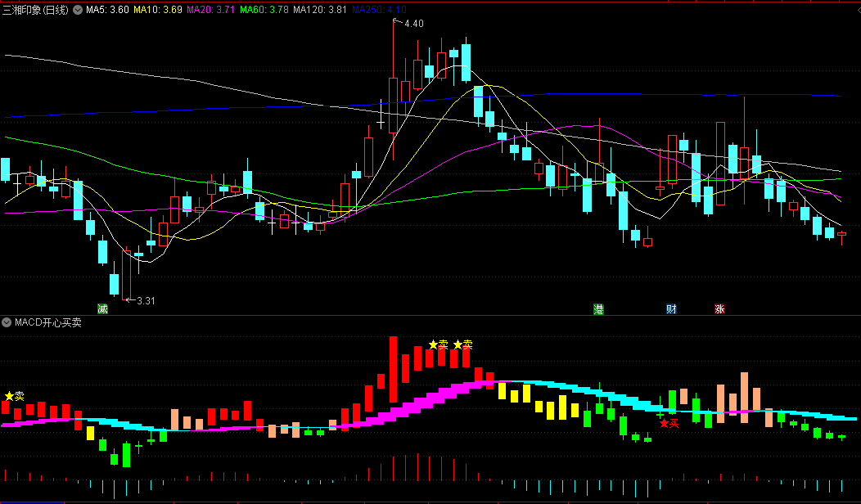The image size is (861, 504).
Task: Click the green 减 event marker
Action: tap(102, 309)
